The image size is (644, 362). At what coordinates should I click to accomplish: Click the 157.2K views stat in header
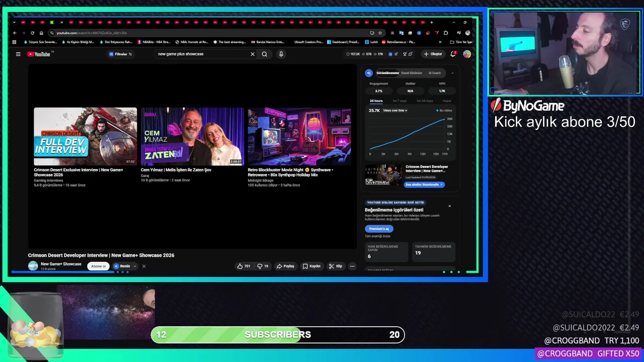click(x=353, y=54)
